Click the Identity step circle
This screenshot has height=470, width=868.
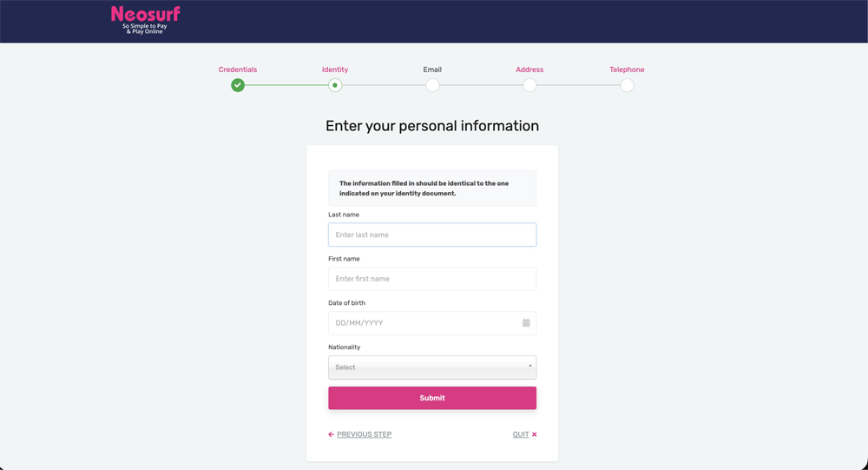pos(335,85)
